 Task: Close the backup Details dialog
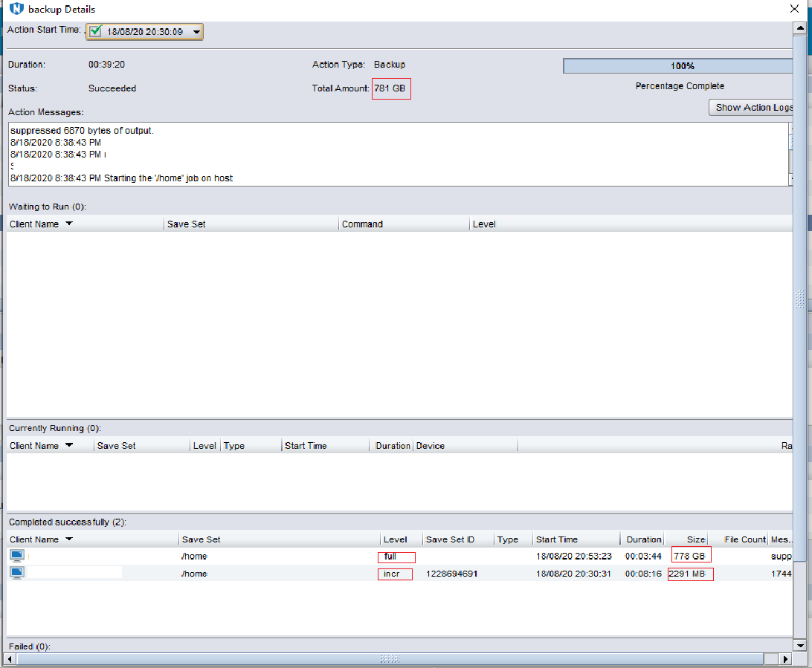point(795,9)
